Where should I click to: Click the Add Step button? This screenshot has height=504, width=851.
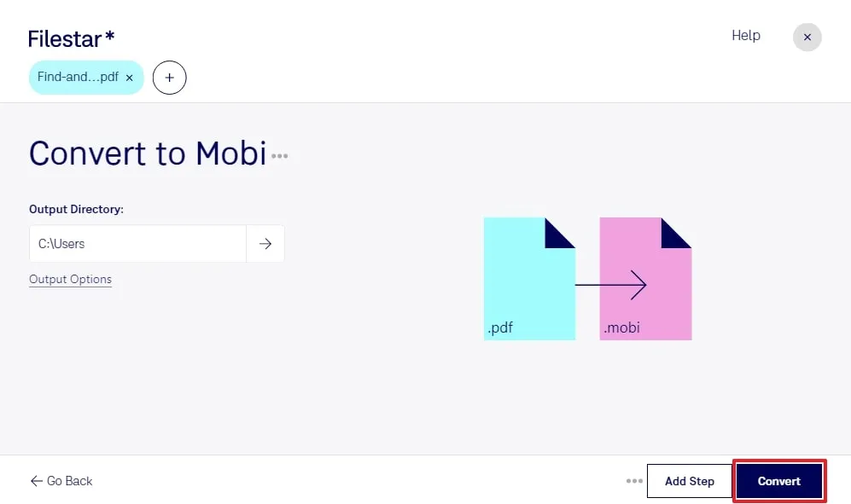(x=689, y=481)
